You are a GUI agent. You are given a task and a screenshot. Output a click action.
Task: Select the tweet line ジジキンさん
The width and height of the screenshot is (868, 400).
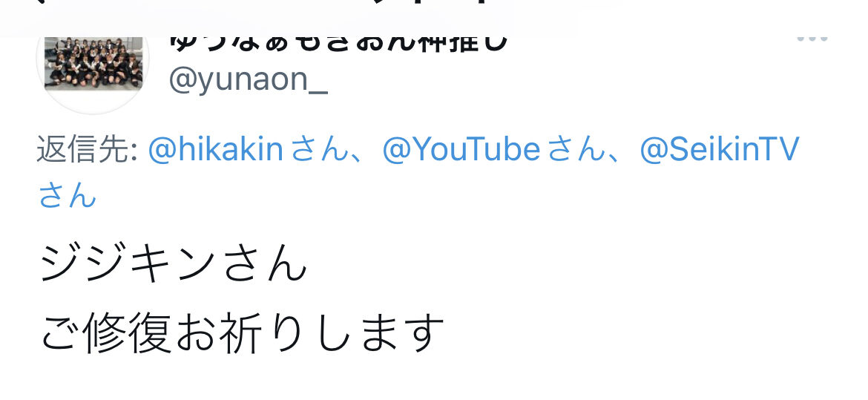point(174,263)
